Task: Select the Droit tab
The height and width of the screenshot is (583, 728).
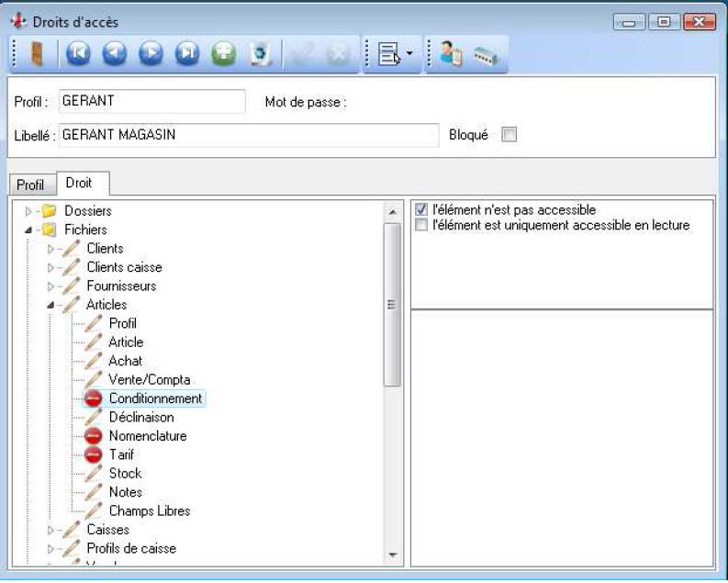Action: click(79, 184)
